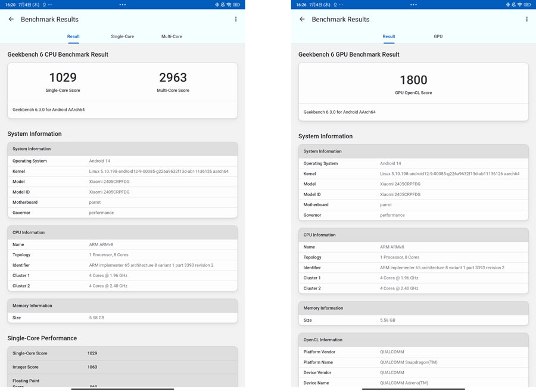Tap the navigation handle bar under the GPU screen

pos(413,389)
